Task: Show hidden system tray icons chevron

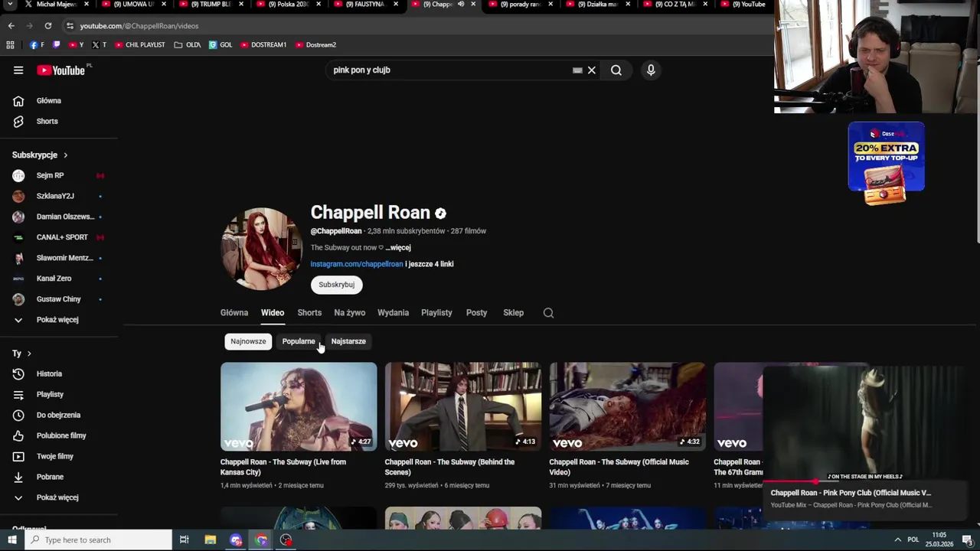Action: point(897,540)
